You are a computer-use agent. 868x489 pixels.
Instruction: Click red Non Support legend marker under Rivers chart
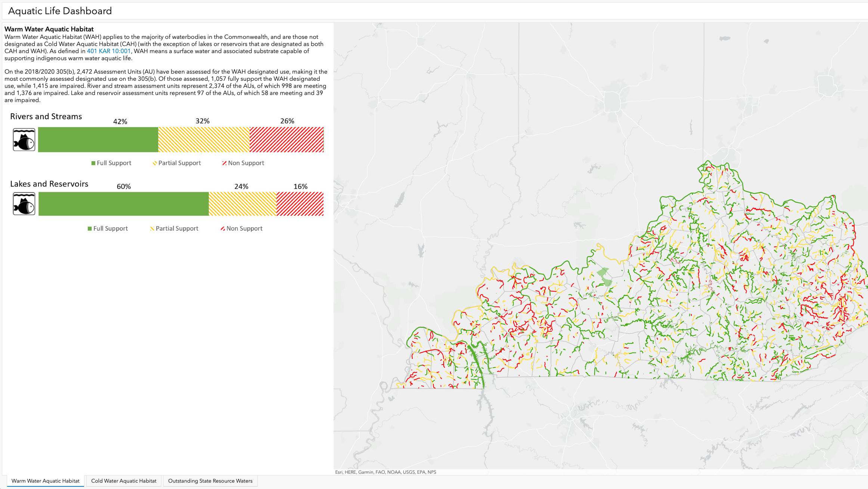[x=224, y=163]
